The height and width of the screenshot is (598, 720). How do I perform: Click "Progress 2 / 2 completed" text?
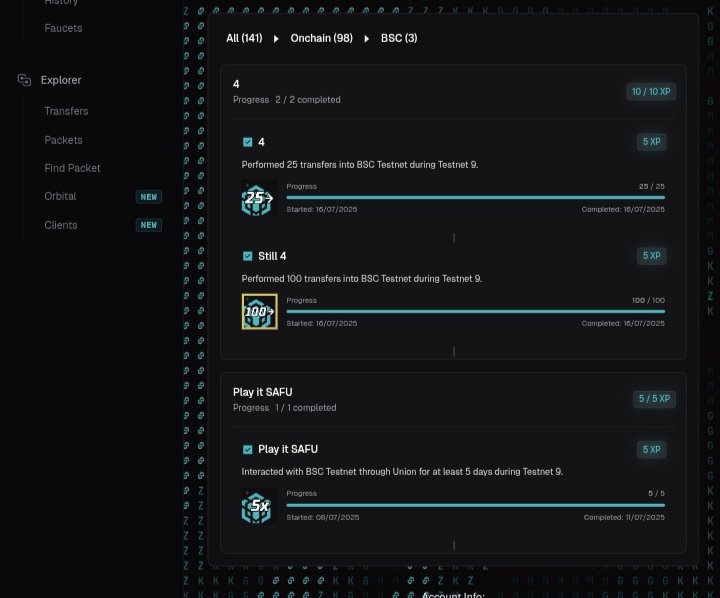(287, 100)
